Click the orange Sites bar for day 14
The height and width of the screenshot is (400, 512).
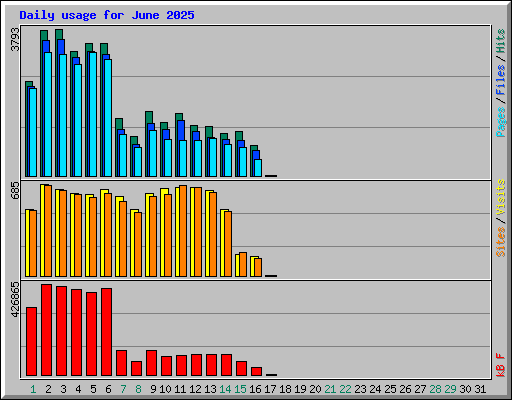coord(228,244)
